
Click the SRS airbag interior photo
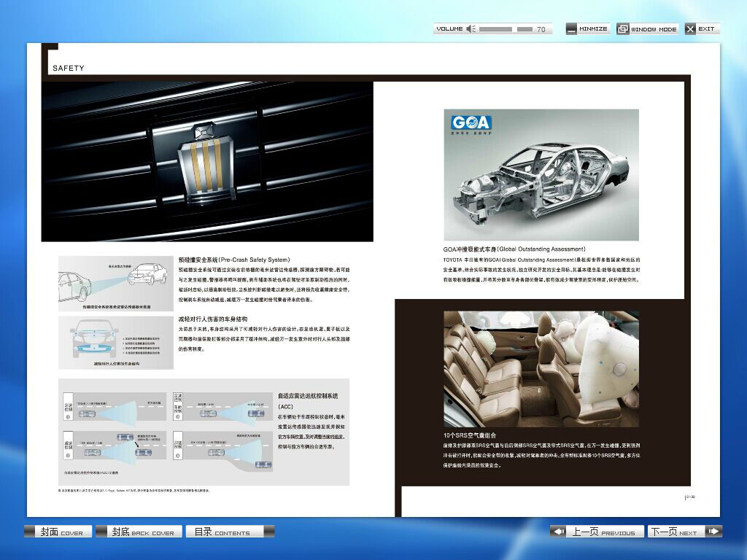[x=541, y=369]
